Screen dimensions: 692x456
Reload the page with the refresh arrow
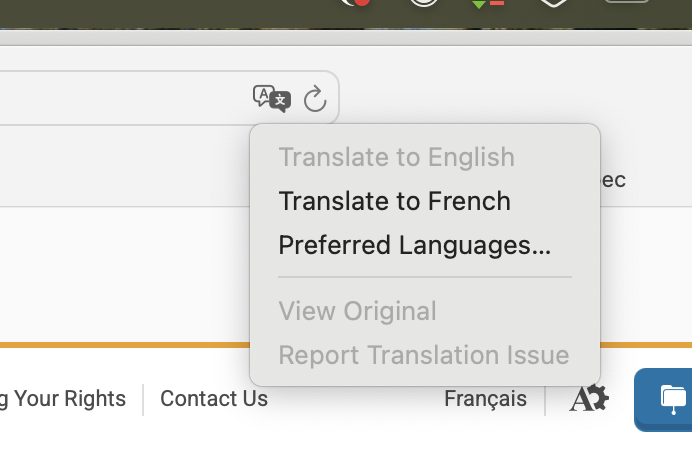[x=315, y=98]
